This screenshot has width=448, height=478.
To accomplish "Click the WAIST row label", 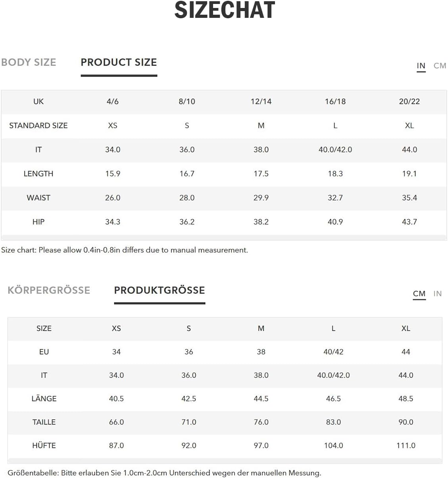I will tap(38, 198).
